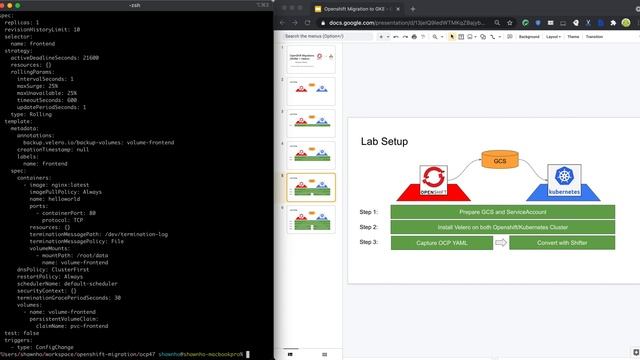Undo the last action in Slides
The height and width of the screenshot is (360, 640).
click(x=396, y=37)
